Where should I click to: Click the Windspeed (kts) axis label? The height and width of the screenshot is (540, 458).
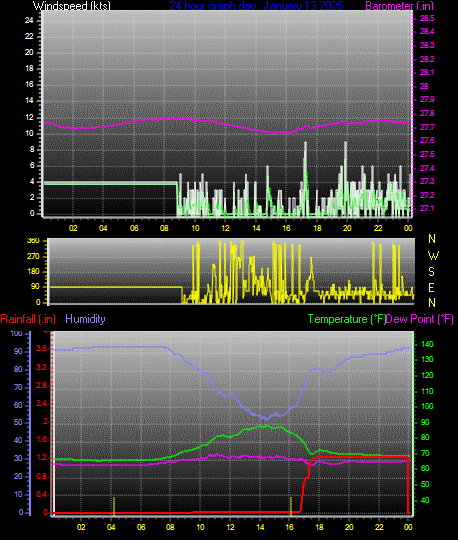pos(72,6)
